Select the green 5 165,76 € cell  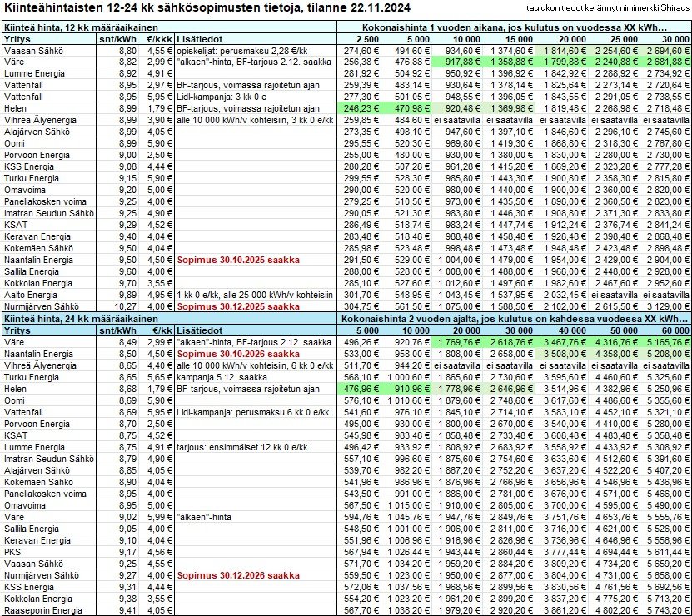pyautogui.click(x=665, y=341)
